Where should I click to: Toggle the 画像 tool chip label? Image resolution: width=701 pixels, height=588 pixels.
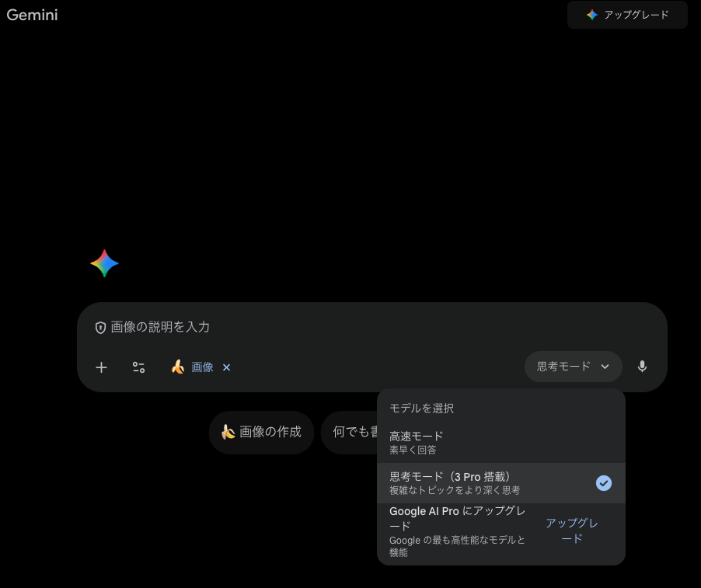[x=202, y=367]
